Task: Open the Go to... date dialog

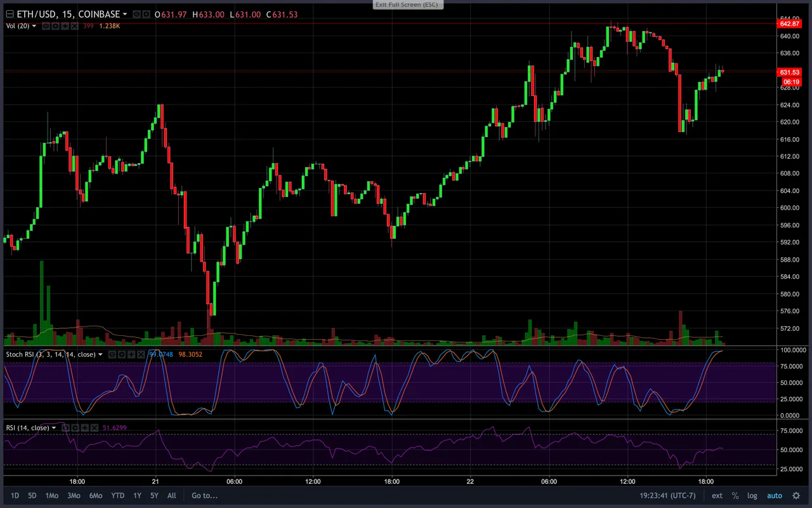Action: point(204,495)
